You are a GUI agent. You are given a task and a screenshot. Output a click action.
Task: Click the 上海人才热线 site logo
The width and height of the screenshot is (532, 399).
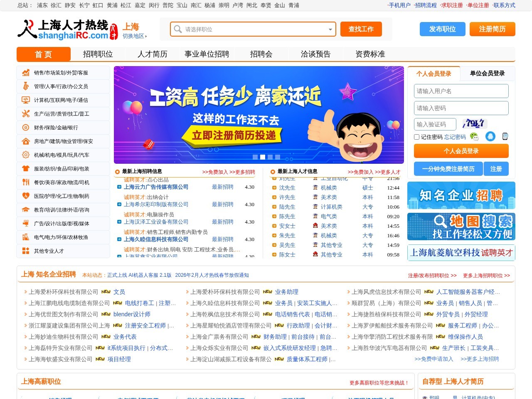(x=68, y=30)
